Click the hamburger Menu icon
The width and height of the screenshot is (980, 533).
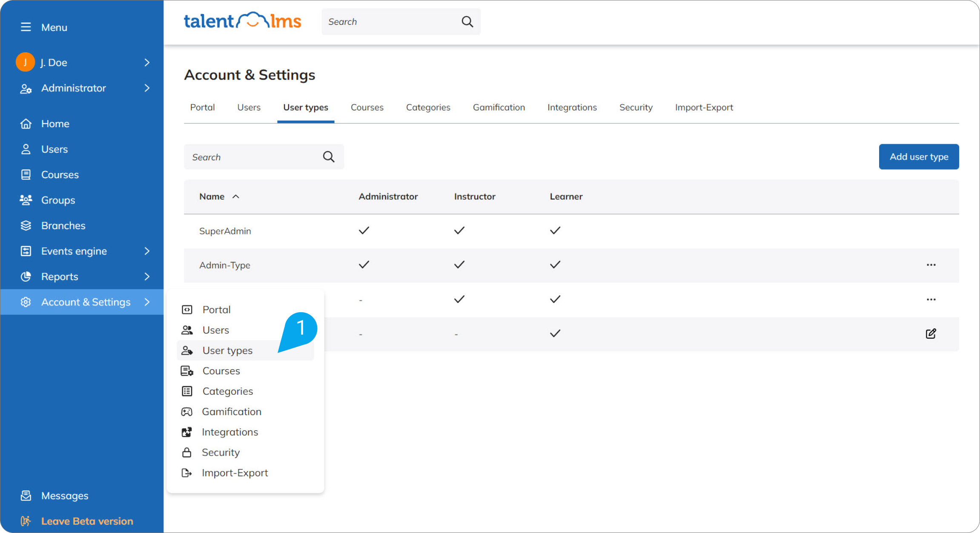26,27
